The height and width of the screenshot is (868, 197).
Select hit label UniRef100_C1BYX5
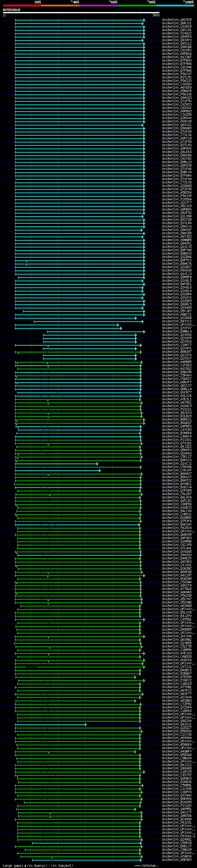click(177, 772)
